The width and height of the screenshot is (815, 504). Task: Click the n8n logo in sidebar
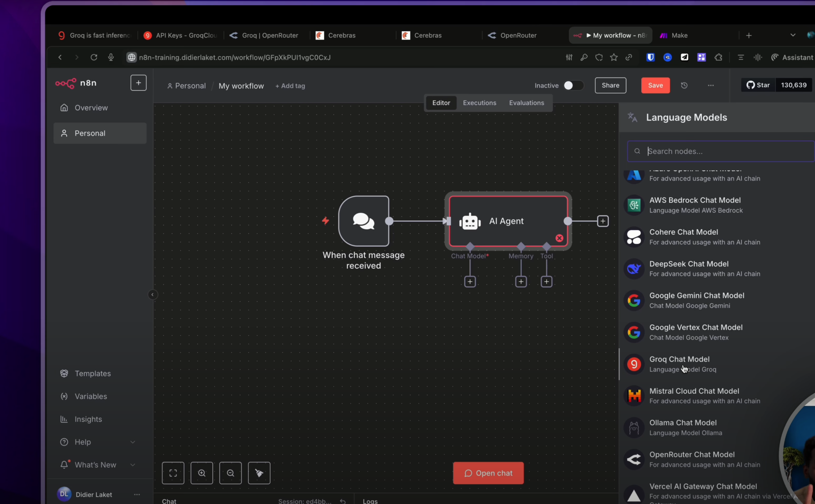click(x=76, y=83)
